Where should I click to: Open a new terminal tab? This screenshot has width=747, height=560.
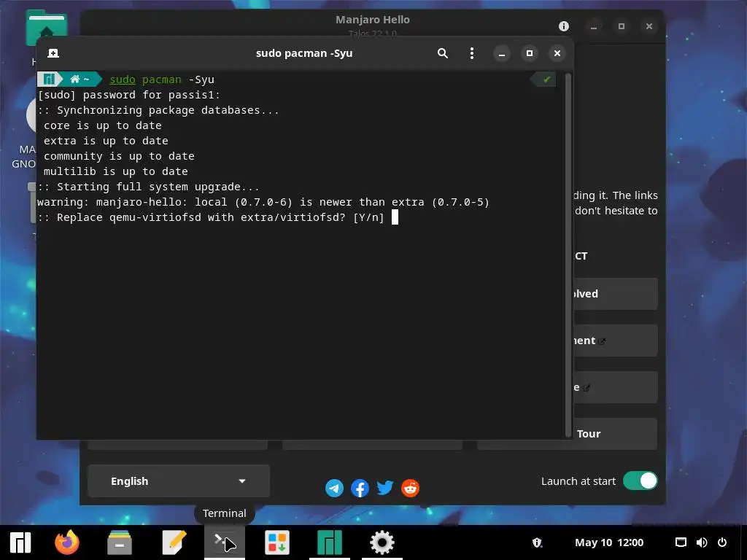tap(53, 53)
